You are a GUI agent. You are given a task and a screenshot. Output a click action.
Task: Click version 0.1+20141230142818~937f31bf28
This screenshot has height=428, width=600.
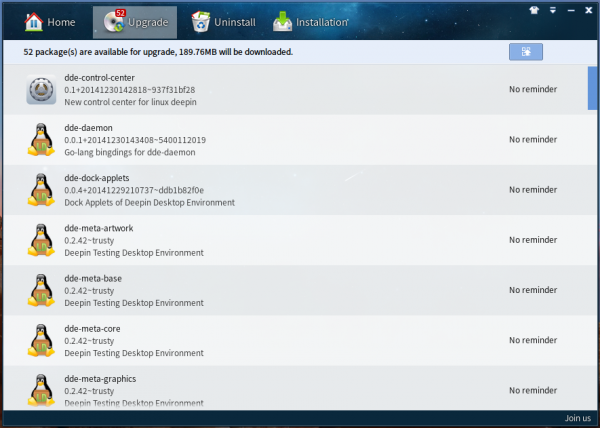[130, 90]
